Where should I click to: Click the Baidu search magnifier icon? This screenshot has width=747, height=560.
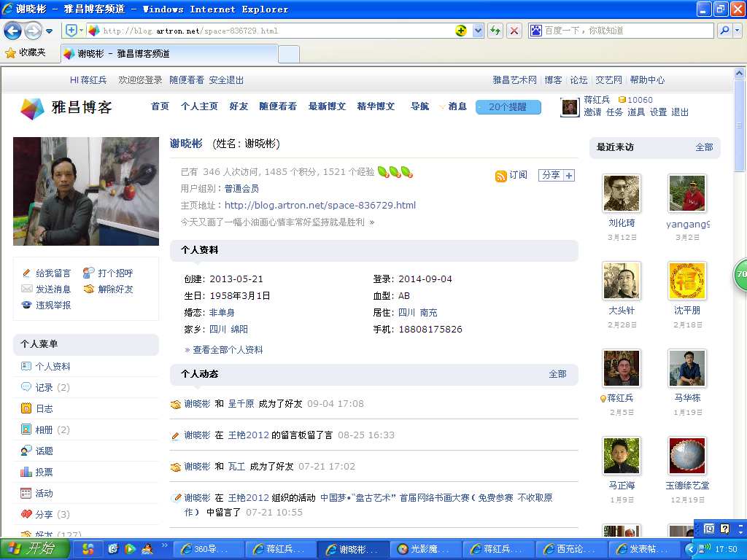(x=724, y=31)
